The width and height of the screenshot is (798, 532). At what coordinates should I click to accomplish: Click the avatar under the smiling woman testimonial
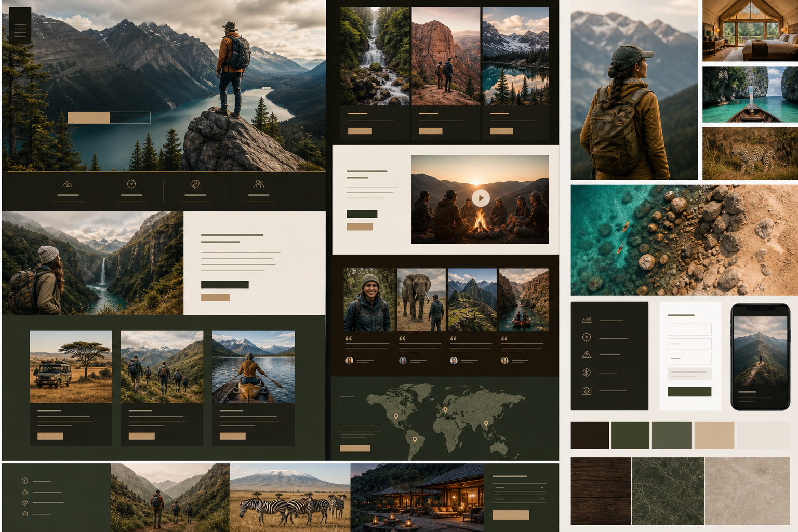coord(349,360)
